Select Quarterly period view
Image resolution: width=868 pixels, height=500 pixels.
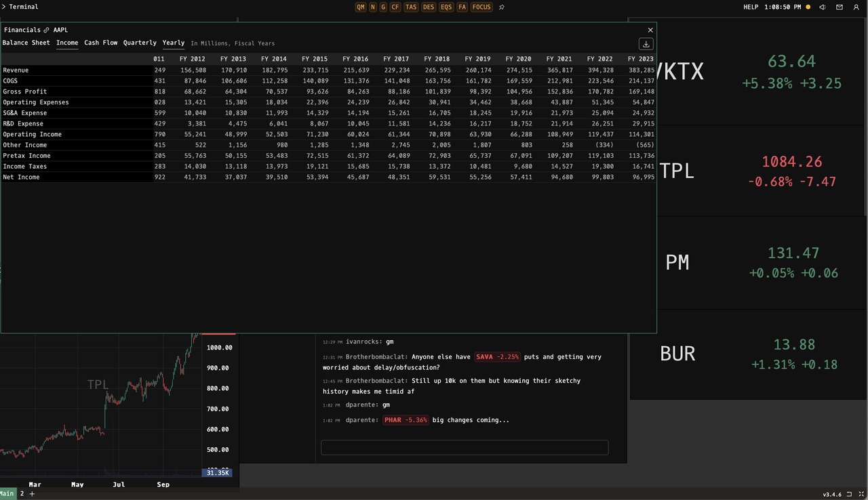tap(140, 43)
